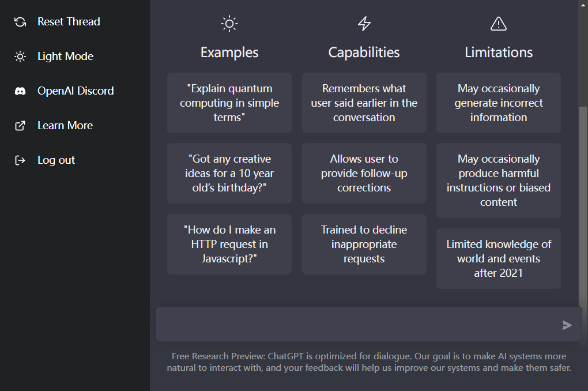The height and width of the screenshot is (391, 588).
Task: Select Reset Thread menu item
Action: [x=69, y=22]
